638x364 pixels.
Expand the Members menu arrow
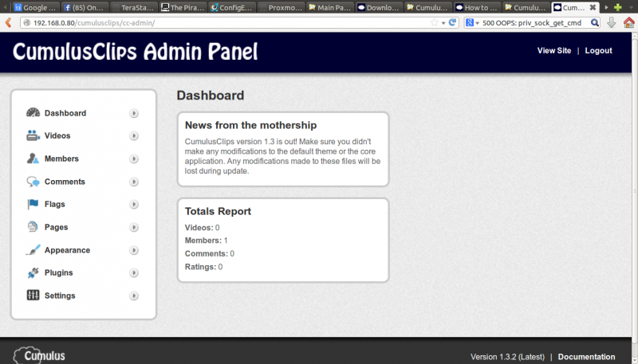[134, 159]
